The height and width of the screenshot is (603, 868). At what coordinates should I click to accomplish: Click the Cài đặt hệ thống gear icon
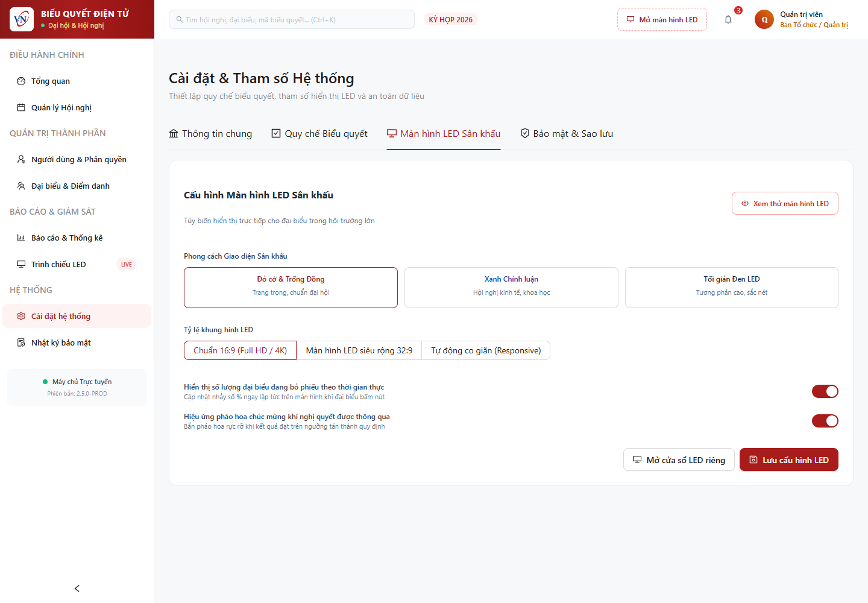click(x=21, y=316)
